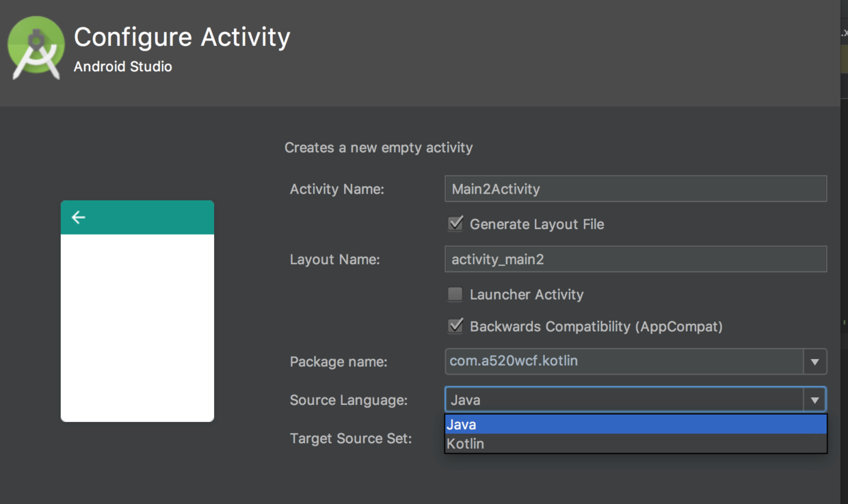Focus the Activity Name text field
The image size is (848, 504).
point(635,189)
